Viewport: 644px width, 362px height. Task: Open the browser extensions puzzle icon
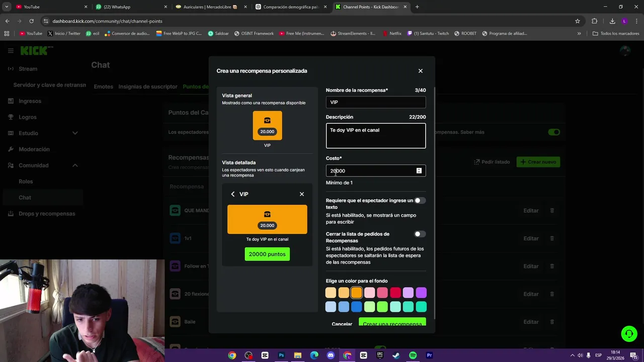pos(594,21)
